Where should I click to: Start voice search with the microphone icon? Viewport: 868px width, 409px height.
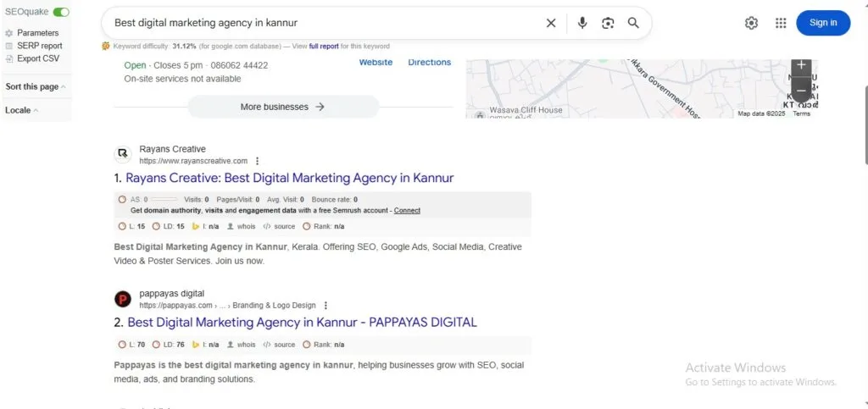581,23
